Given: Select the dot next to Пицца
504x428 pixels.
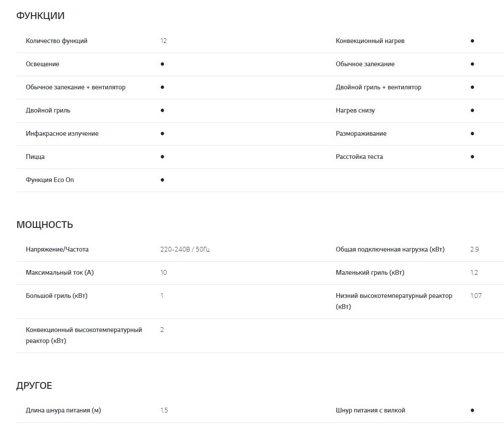Looking at the screenshot, I should pos(162,157).
